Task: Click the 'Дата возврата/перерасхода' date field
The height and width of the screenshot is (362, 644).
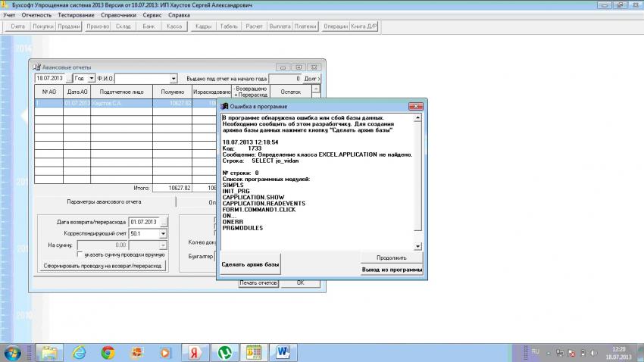Action: coord(142,222)
